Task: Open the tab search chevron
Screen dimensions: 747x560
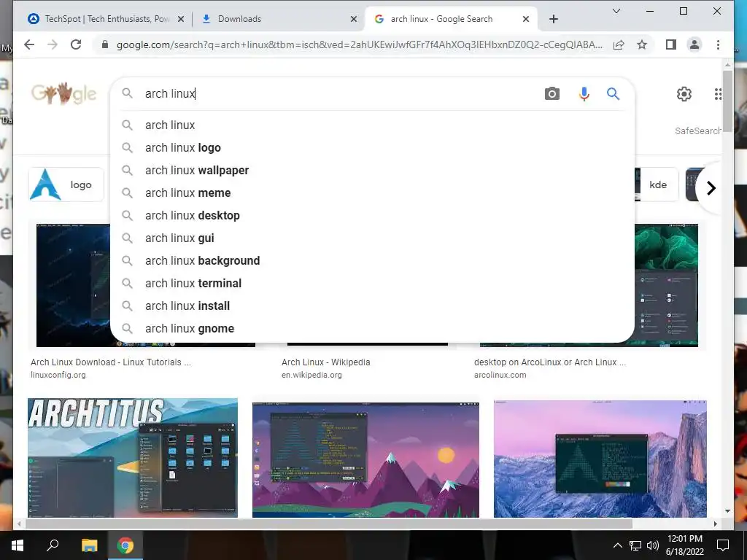Action: (616, 11)
